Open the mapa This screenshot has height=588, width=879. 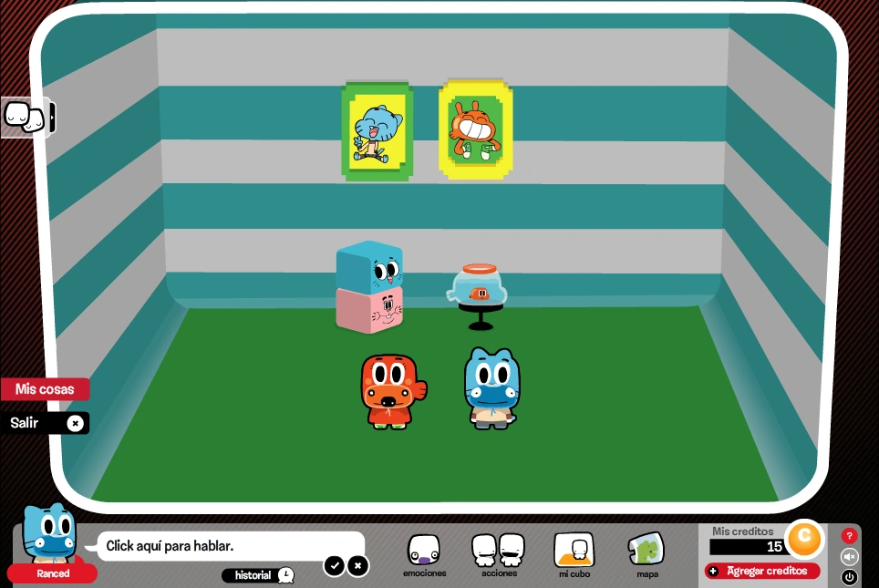tap(647, 552)
